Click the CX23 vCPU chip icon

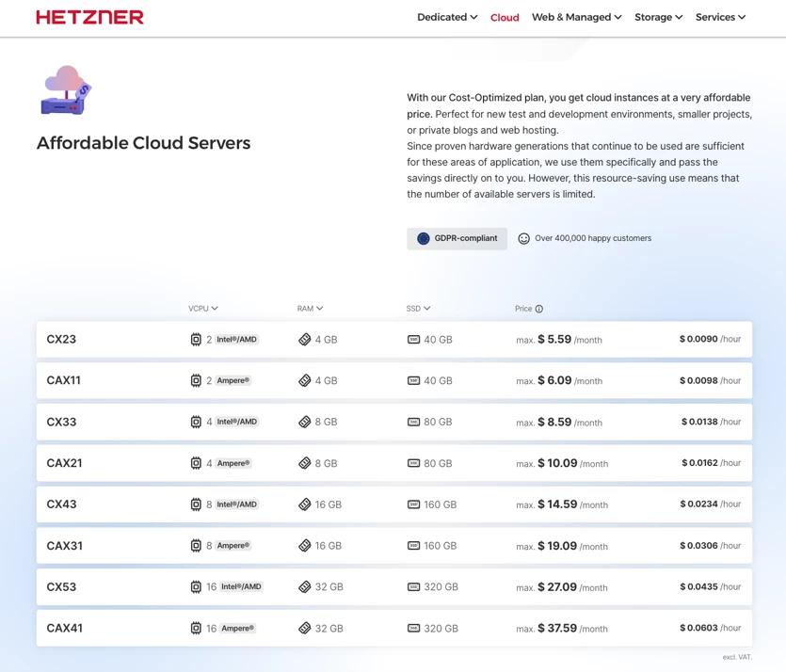(x=196, y=339)
